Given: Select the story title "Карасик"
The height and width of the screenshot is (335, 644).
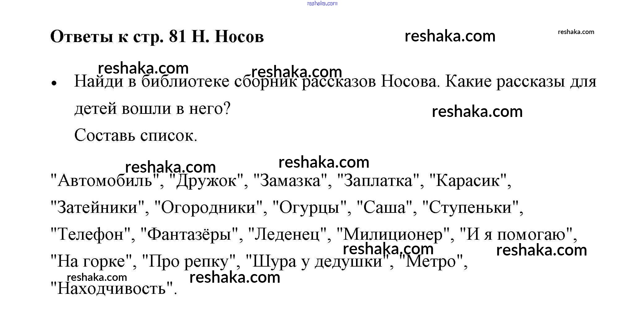Looking at the screenshot, I should coord(468,180).
